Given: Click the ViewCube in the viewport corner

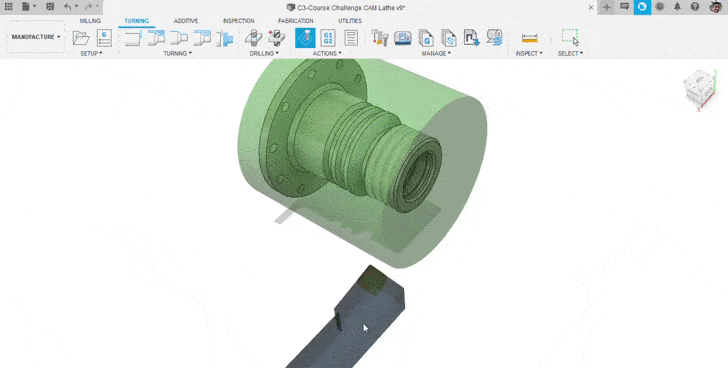Looking at the screenshot, I should coord(700,90).
